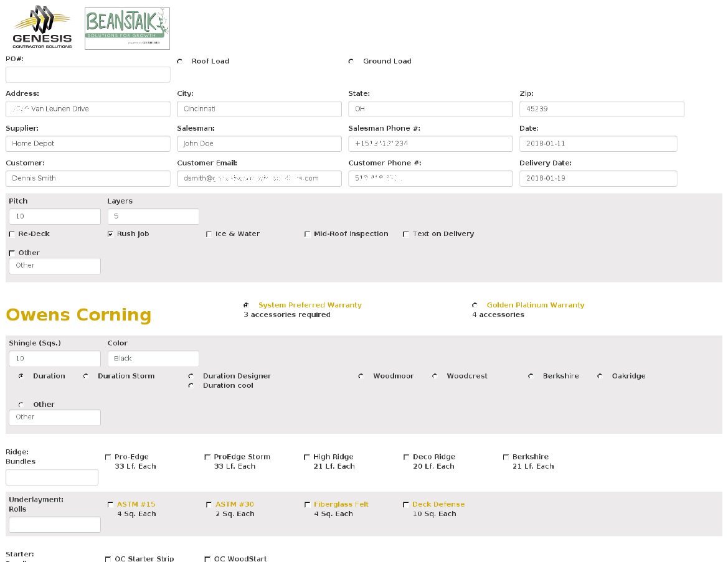Select the Woodcrest shingle

click(434, 376)
